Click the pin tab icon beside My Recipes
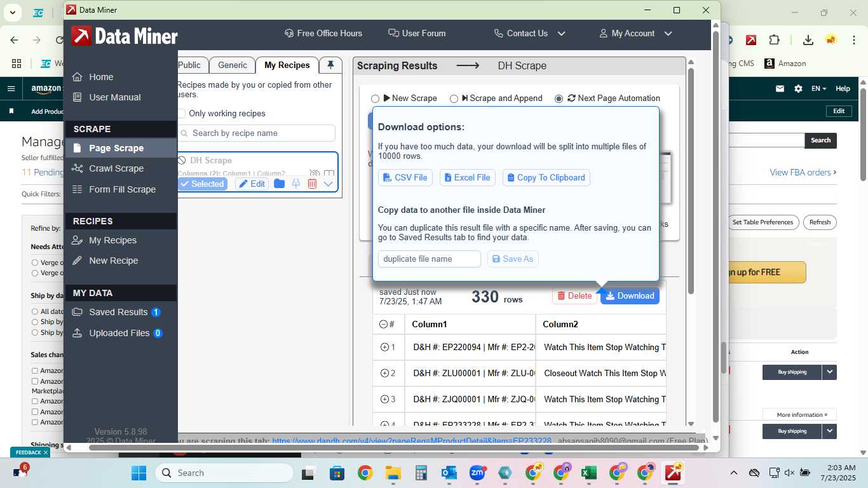868x488 pixels. tap(330, 65)
